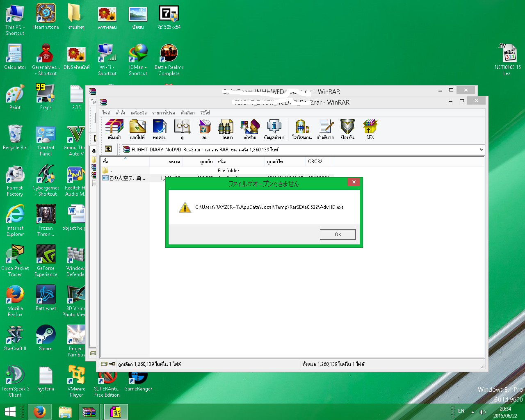The height and width of the screenshot is (420, 525).
Task: Click the Delete (ลบ) toolbar icon
Action: (205, 130)
